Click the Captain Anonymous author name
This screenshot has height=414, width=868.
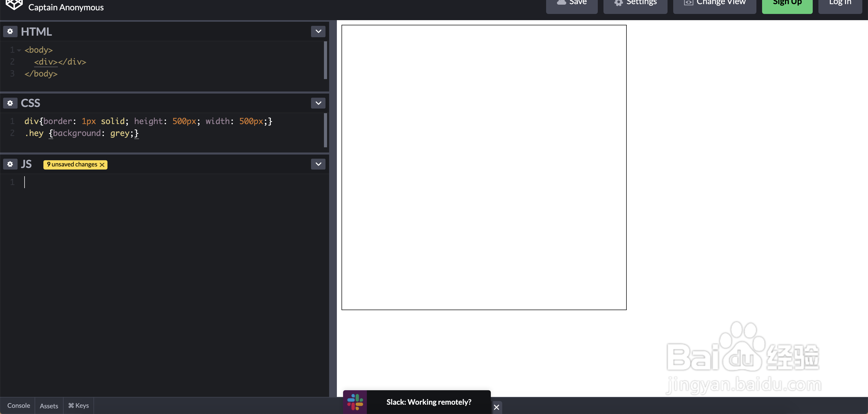coord(66,7)
